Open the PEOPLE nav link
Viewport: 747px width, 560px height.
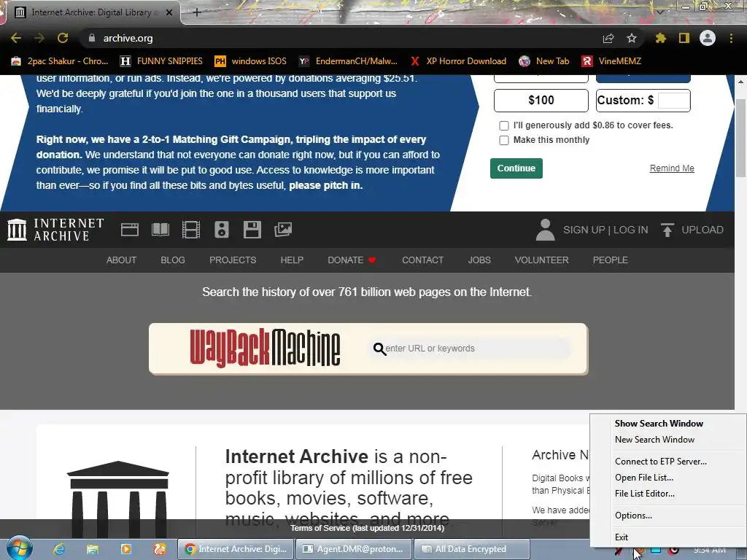pyautogui.click(x=611, y=260)
